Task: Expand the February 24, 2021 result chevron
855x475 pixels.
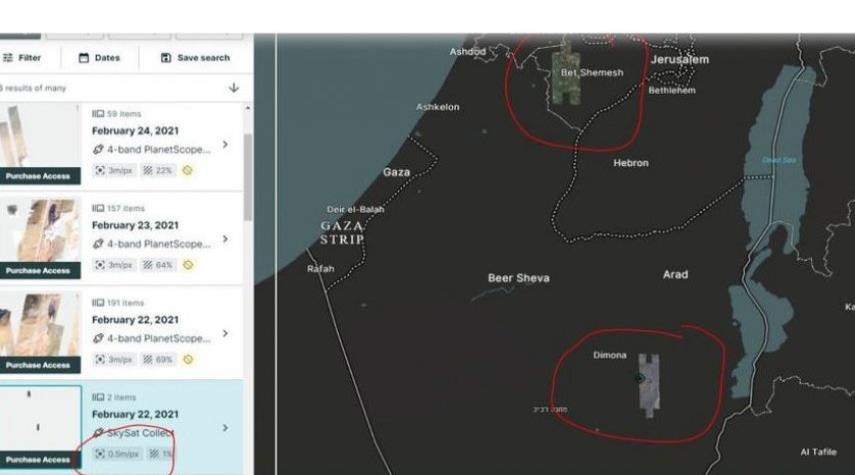Action: pos(224,145)
